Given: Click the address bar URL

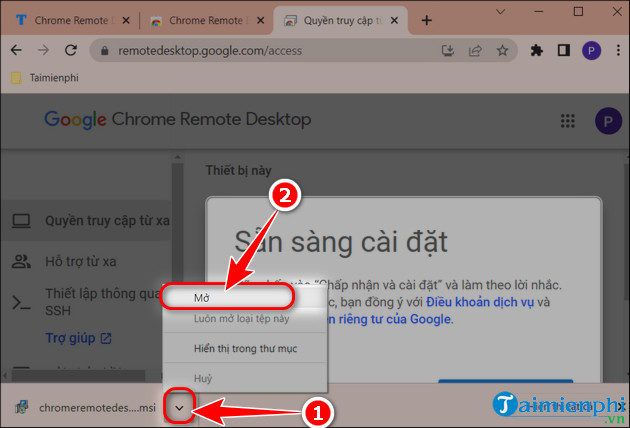Looking at the screenshot, I should 210,51.
